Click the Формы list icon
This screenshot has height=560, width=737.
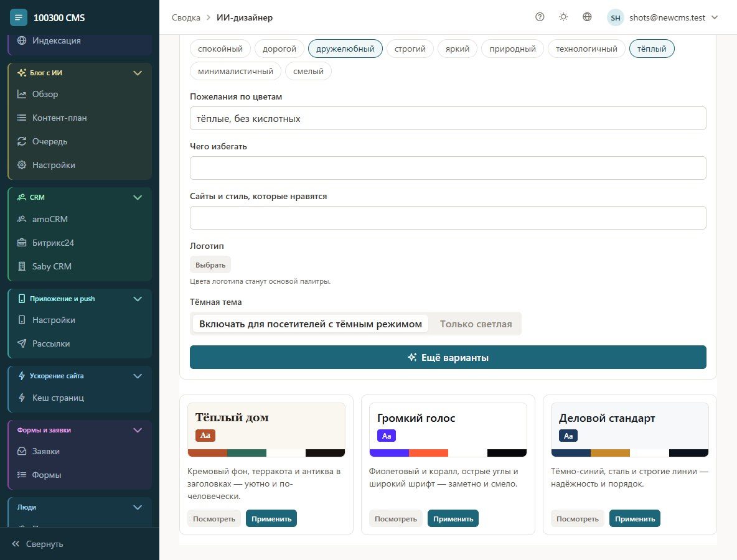22,475
